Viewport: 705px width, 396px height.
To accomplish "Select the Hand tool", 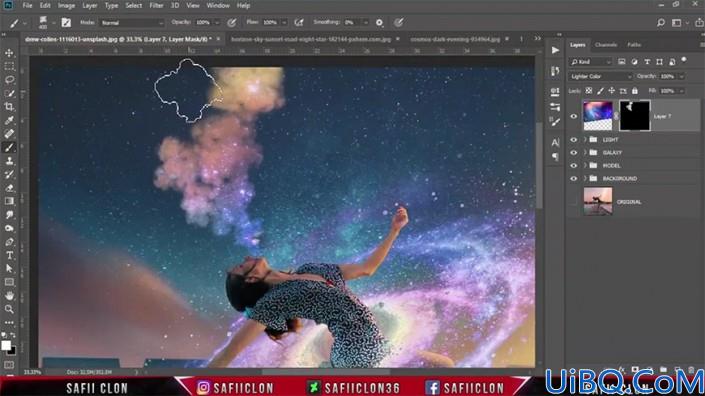I will tap(9, 296).
